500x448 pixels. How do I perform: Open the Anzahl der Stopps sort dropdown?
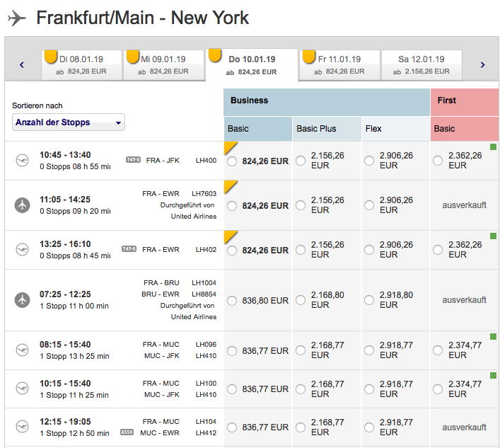[x=68, y=122]
